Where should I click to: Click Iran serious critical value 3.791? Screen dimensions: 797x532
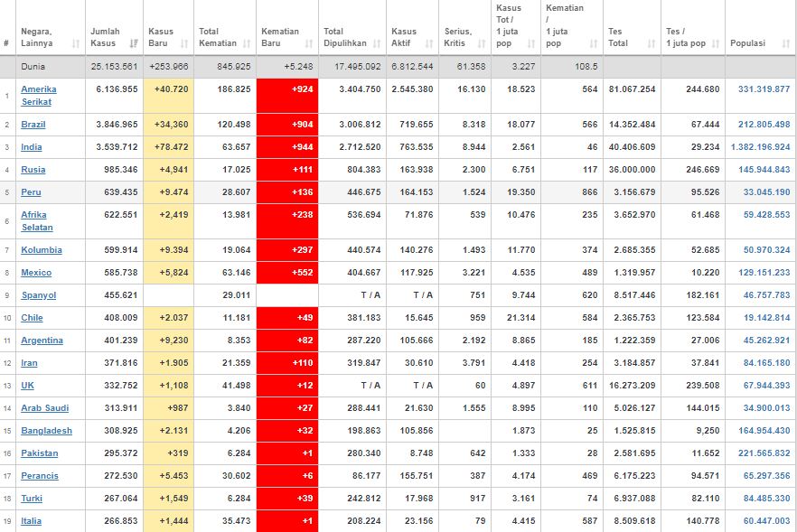point(474,363)
